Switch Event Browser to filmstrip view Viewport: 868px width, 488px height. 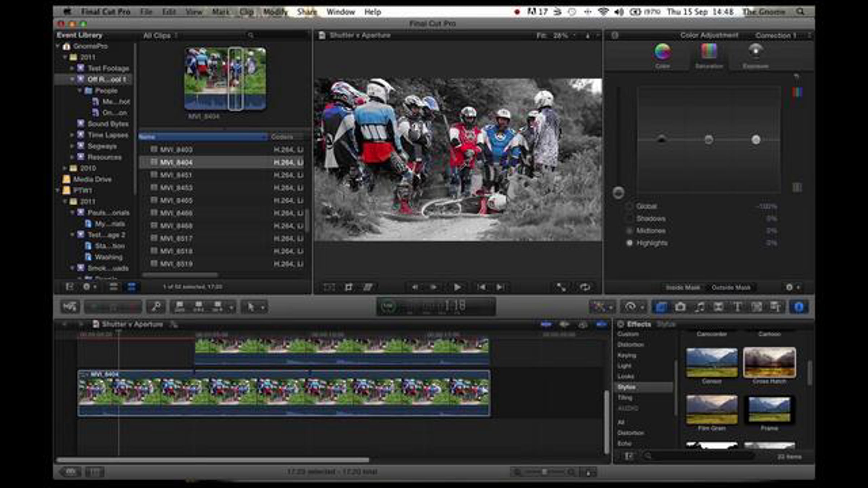point(113,287)
